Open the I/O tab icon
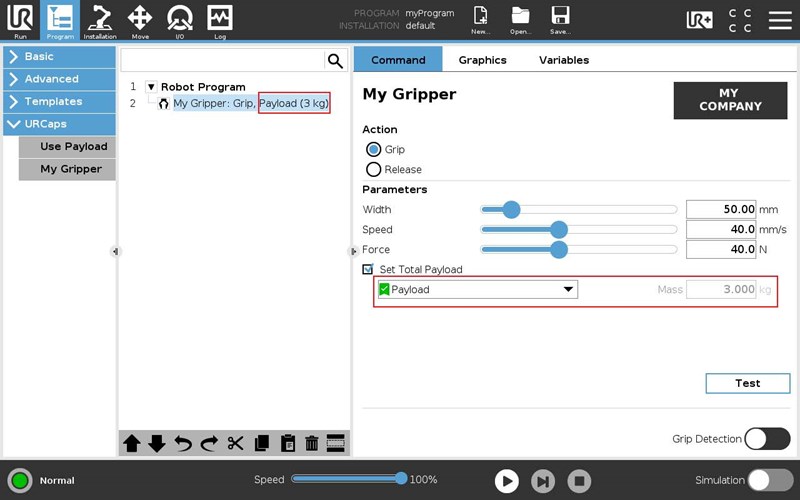 [x=180, y=19]
